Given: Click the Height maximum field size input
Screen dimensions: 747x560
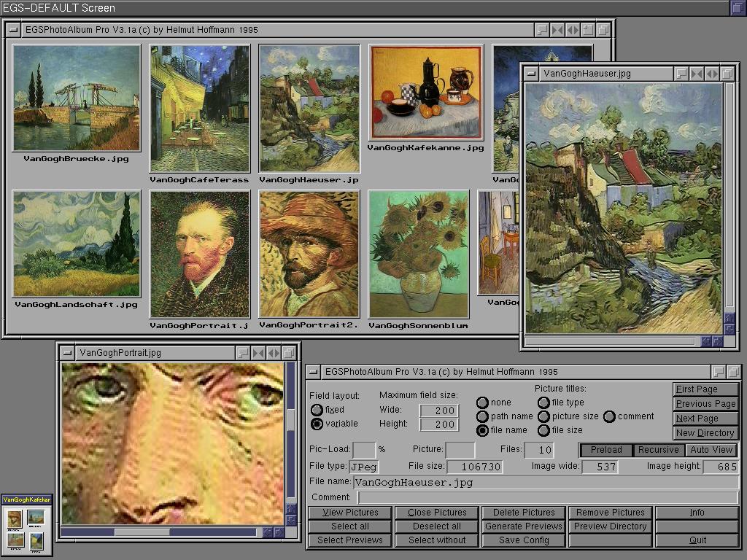Looking at the screenshot, I should [439, 424].
